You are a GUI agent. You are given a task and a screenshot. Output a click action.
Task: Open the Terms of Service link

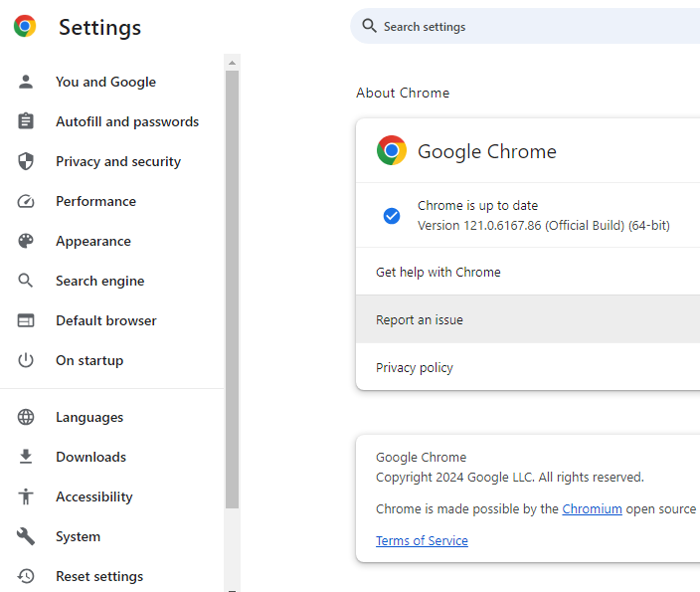422,540
